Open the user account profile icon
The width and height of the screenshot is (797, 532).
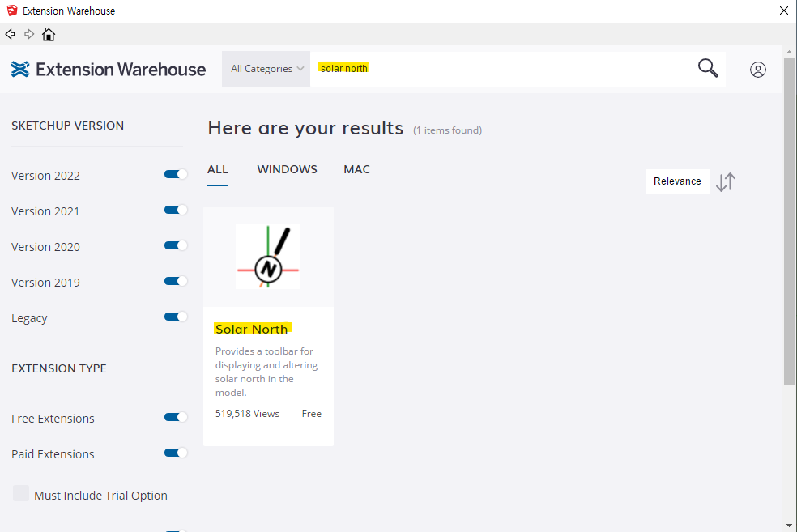pos(758,70)
